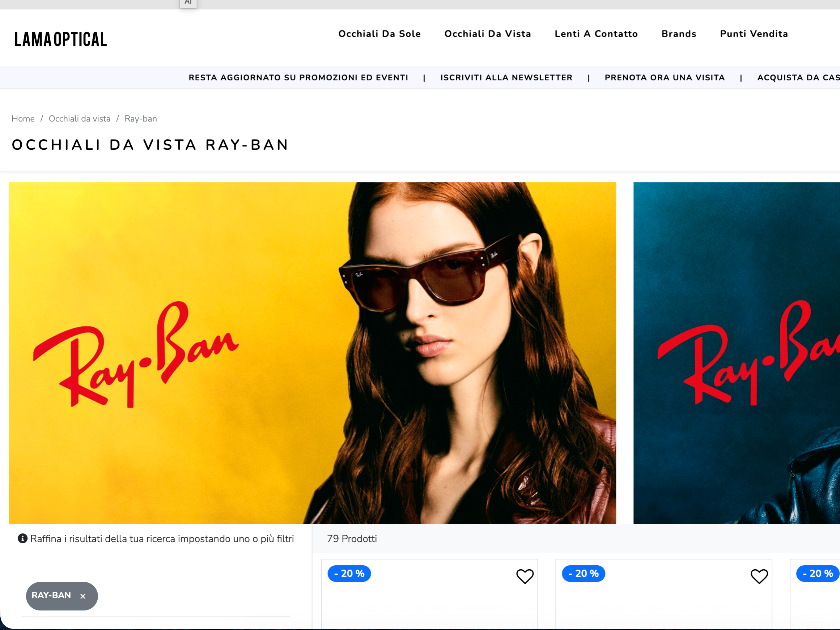This screenshot has width=840, height=630.
Task: Open the Occhiali Da Vista menu
Action: click(488, 34)
